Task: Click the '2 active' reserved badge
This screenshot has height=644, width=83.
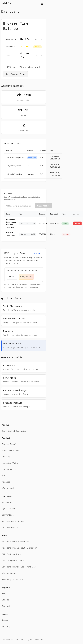Action: click(x=37, y=47)
